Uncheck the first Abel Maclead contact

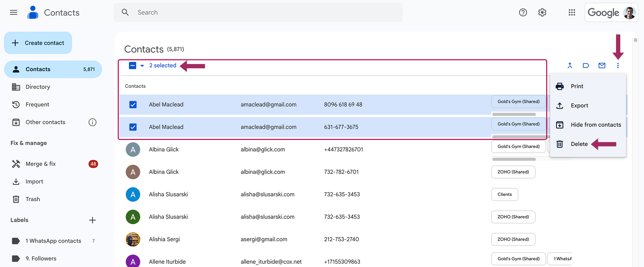click(x=133, y=104)
